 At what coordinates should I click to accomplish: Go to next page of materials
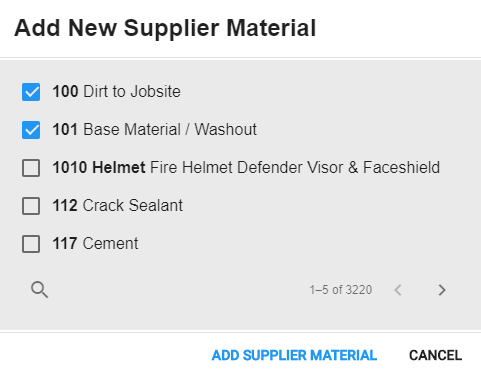point(442,290)
